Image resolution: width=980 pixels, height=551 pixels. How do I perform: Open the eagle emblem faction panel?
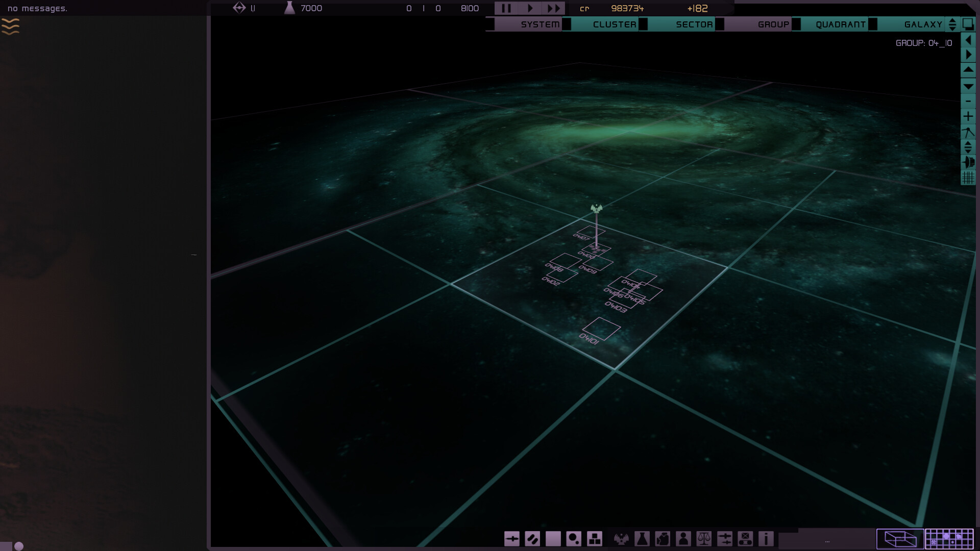click(621, 539)
